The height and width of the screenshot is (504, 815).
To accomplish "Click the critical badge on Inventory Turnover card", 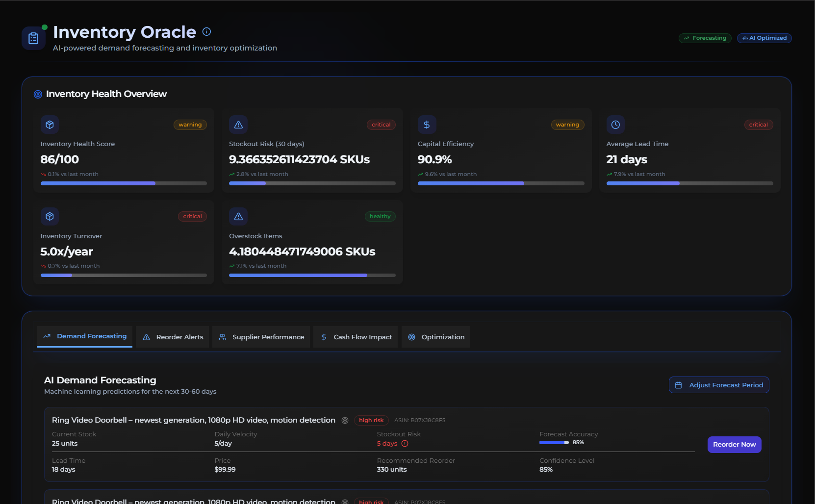I will tap(192, 217).
